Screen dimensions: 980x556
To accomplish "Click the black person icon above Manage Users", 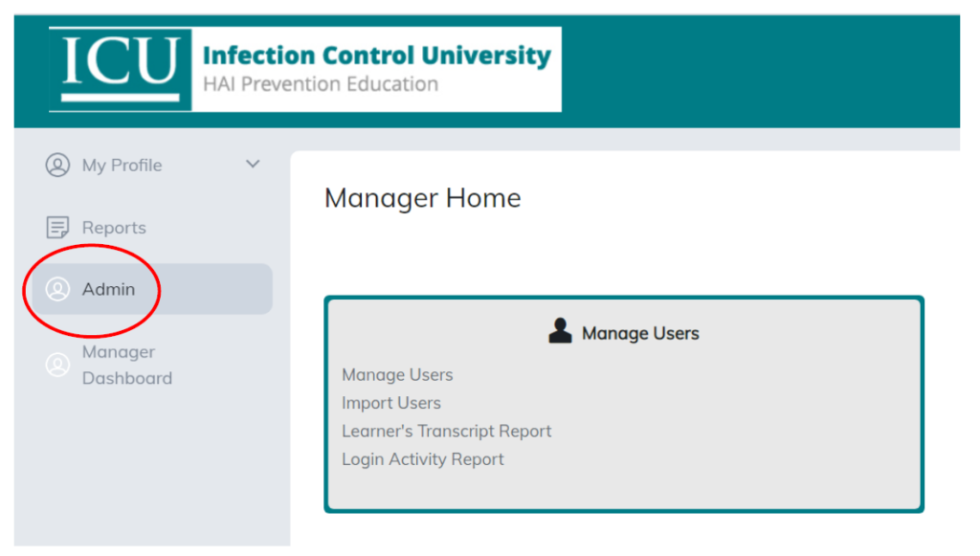I will 559,330.
